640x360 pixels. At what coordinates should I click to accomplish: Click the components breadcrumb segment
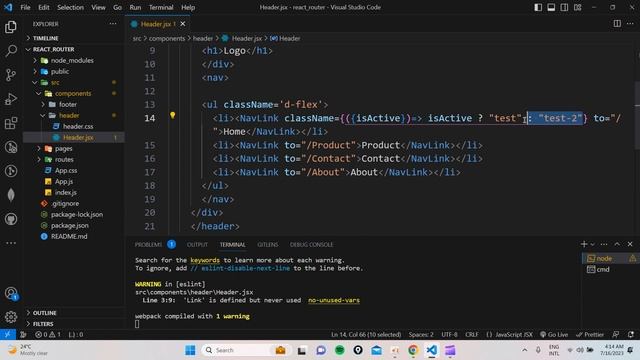click(x=167, y=38)
